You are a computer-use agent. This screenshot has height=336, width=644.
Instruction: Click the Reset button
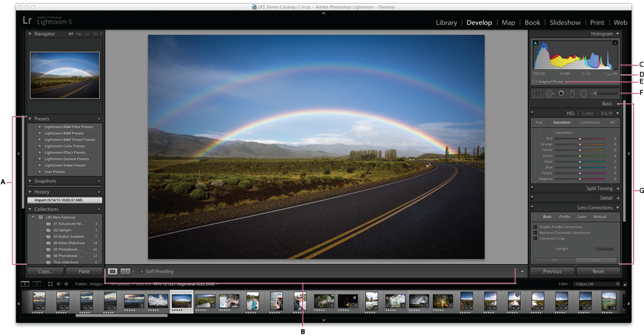click(x=598, y=272)
